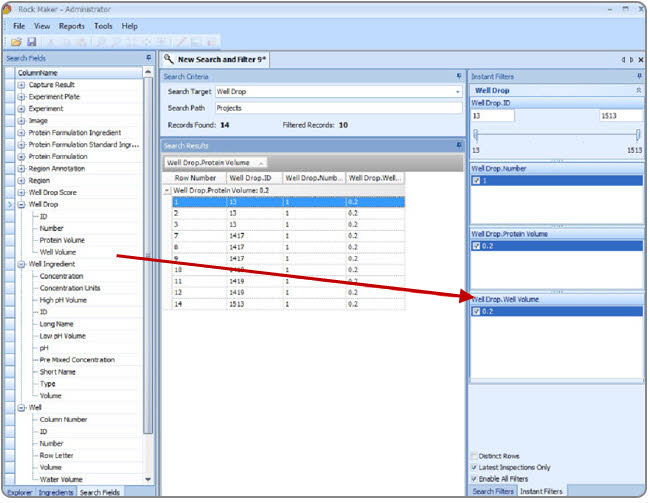Click the magnifier icon on the search tab
650x503 pixels.
pyautogui.click(x=168, y=59)
